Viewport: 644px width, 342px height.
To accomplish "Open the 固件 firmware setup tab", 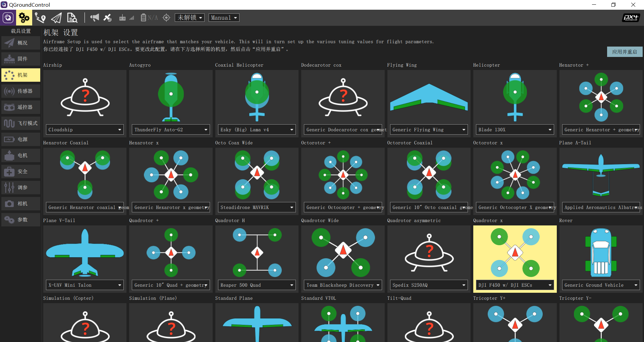I will tap(21, 59).
